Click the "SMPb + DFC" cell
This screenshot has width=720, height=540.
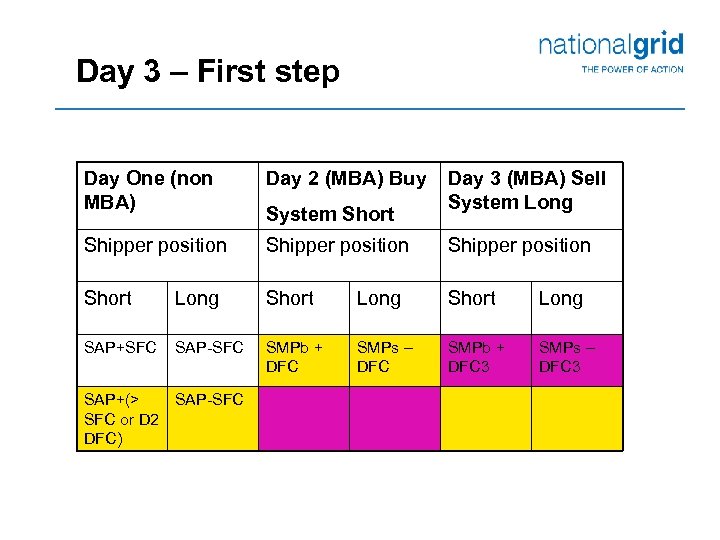click(294, 357)
